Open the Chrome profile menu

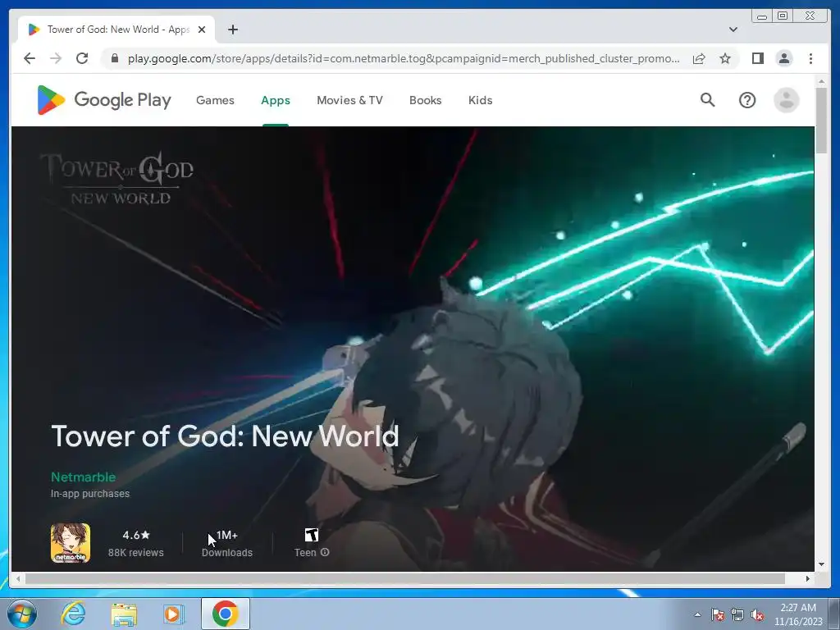click(784, 58)
